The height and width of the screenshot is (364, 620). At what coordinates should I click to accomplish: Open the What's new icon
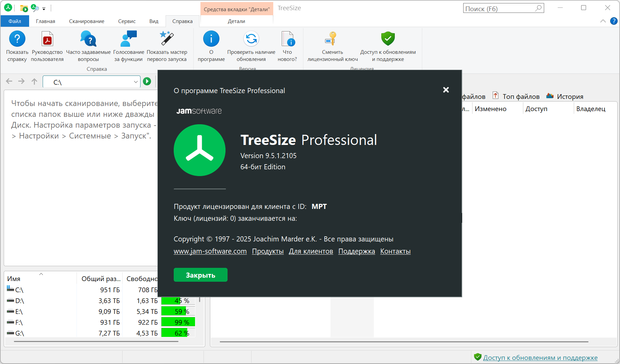pos(288,39)
